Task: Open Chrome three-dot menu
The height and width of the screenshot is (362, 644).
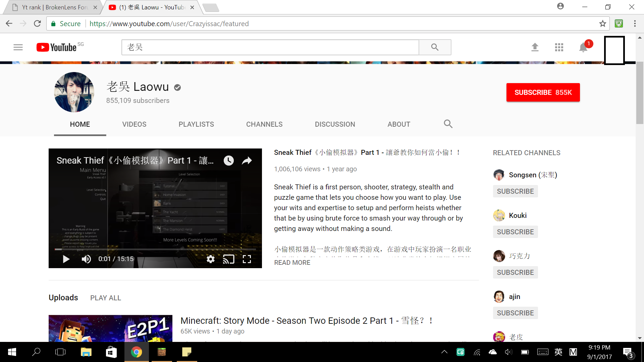Action: pos(635,23)
